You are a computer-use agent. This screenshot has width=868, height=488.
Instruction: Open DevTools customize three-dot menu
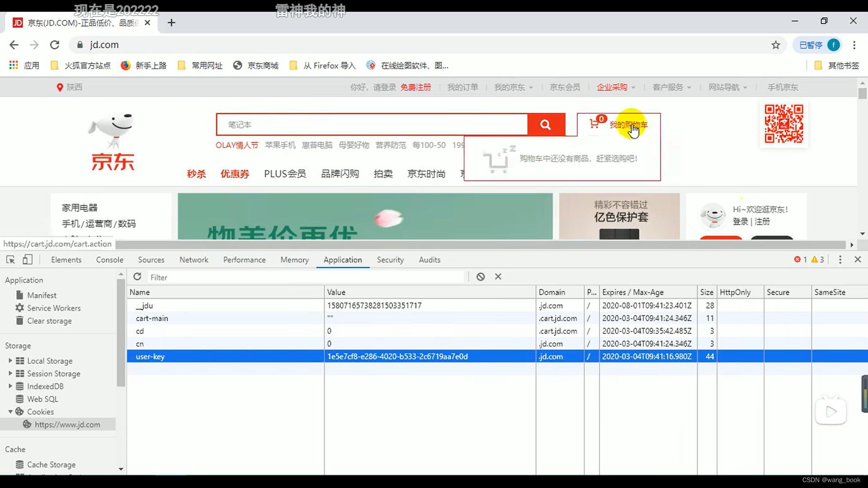[x=840, y=259]
